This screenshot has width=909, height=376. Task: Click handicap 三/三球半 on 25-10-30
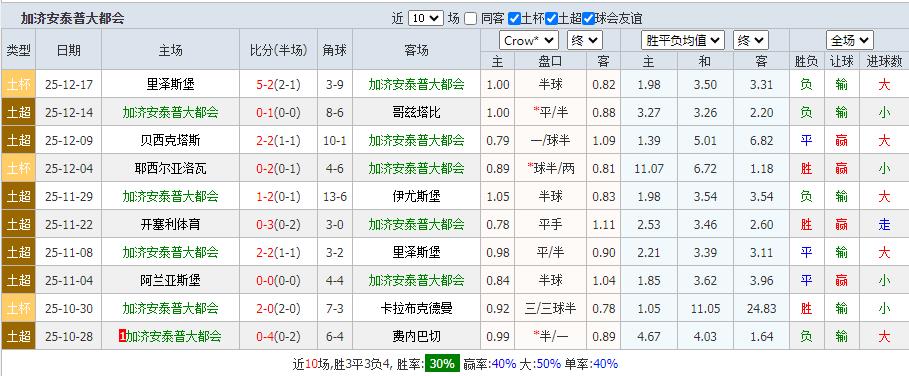[x=550, y=308]
